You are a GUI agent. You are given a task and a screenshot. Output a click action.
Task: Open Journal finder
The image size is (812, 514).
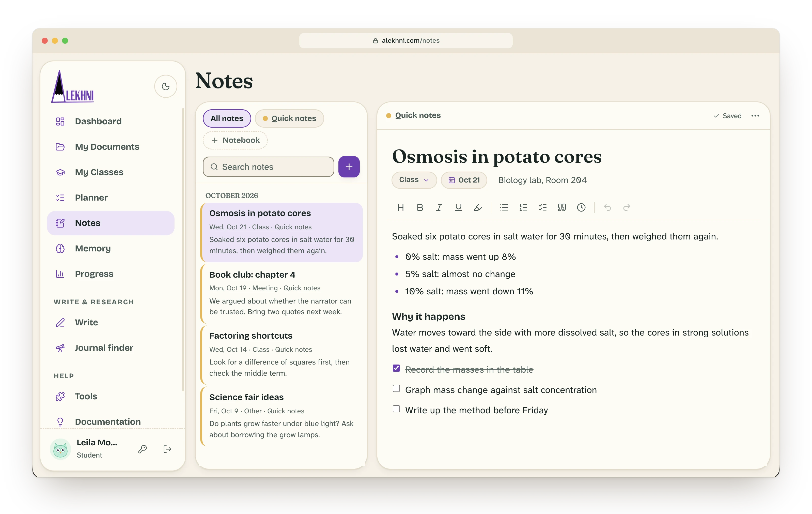111,348
